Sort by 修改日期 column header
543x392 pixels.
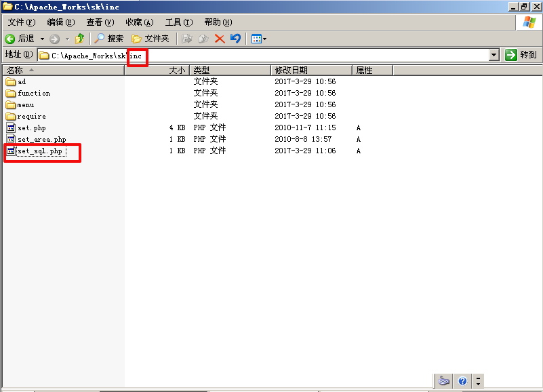pos(311,71)
